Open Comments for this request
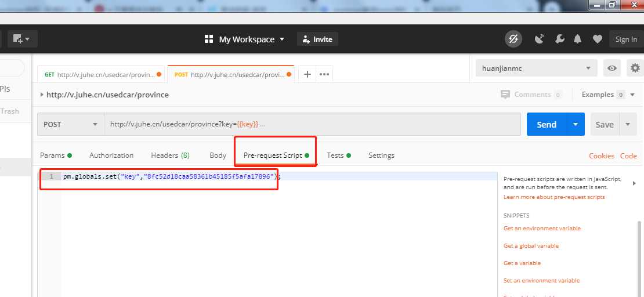This screenshot has height=297, width=644. [531, 95]
